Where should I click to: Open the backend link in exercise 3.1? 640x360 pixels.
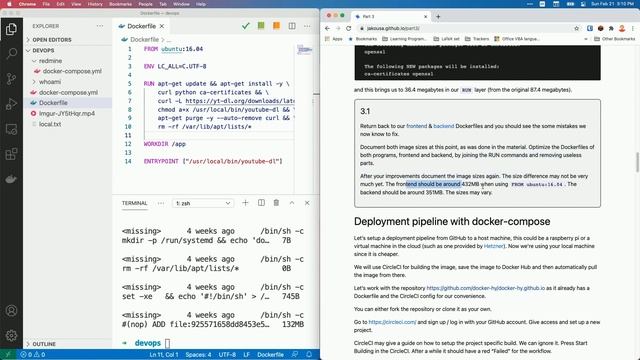tap(444, 126)
